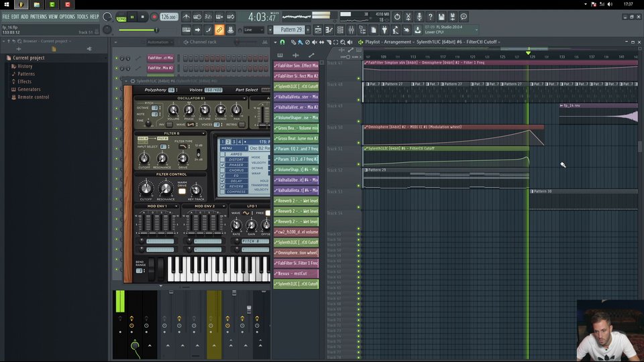Open the Mod Env 1 destination dropdown
The image size is (644, 362).
point(176,206)
